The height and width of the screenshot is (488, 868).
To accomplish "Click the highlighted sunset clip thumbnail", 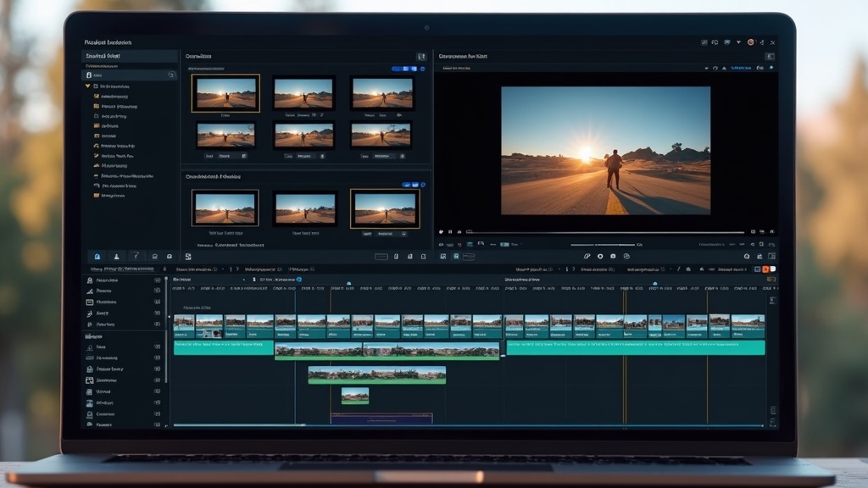I will (x=225, y=93).
